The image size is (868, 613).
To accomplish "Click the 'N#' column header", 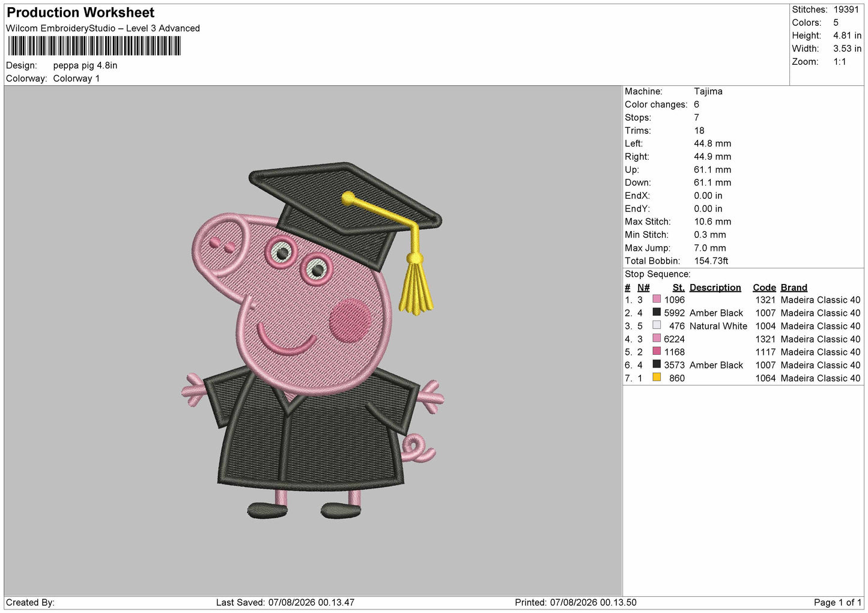I will click(x=643, y=288).
